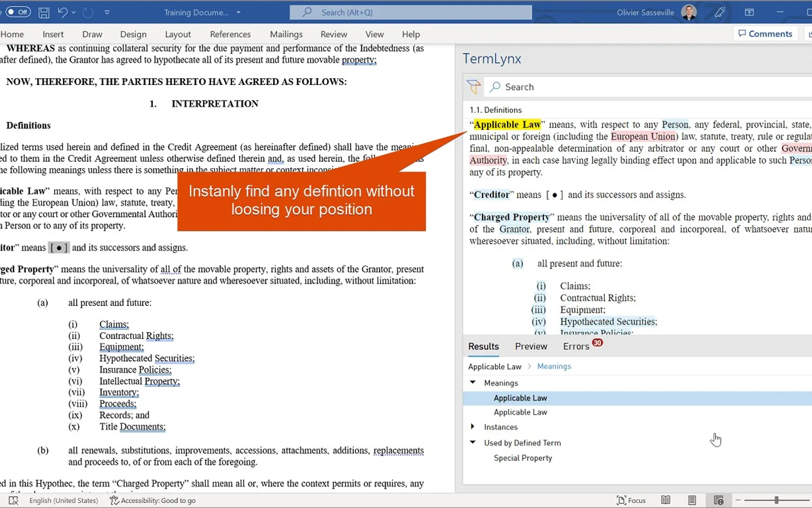812x508 pixels.
Task: Click the proofing spellcheck status icon
Action: [x=13, y=500]
